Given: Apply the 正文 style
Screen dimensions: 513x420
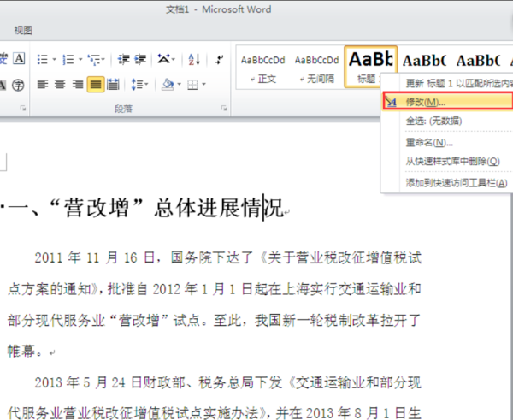Looking at the screenshot, I should (x=263, y=68).
